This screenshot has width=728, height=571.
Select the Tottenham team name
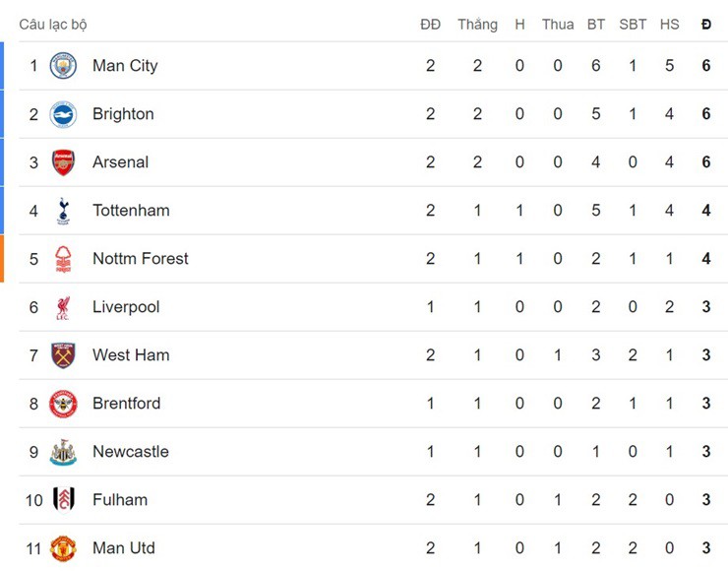tap(131, 211)
